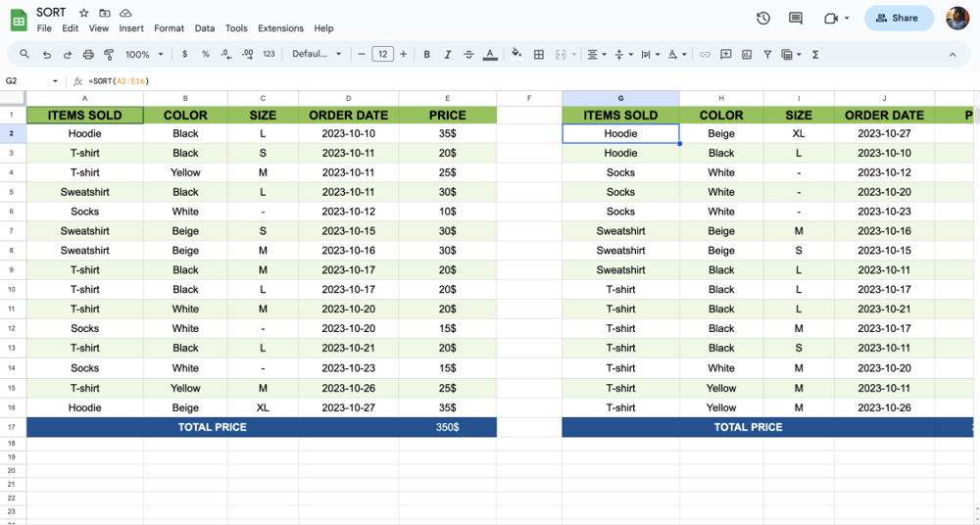Click the print icon in toolbar
This screenshot has width=980, height=525.
tap(88, 55)
